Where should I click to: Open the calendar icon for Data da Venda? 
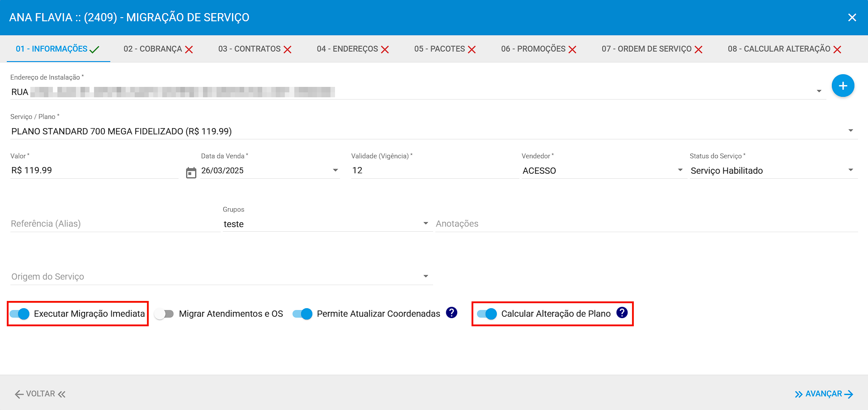pyautogui.click(x=191, y=173)
